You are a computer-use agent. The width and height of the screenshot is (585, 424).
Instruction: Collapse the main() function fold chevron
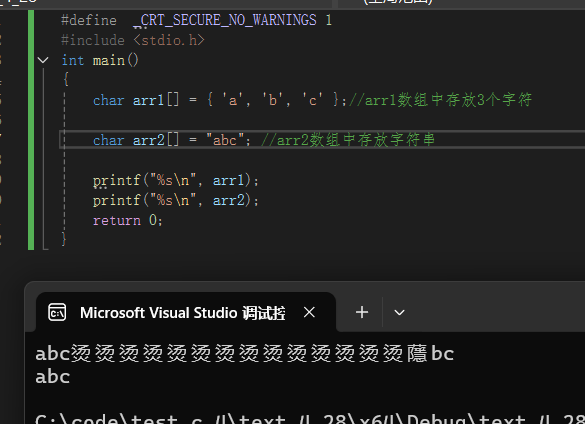[x=43, y=60]
